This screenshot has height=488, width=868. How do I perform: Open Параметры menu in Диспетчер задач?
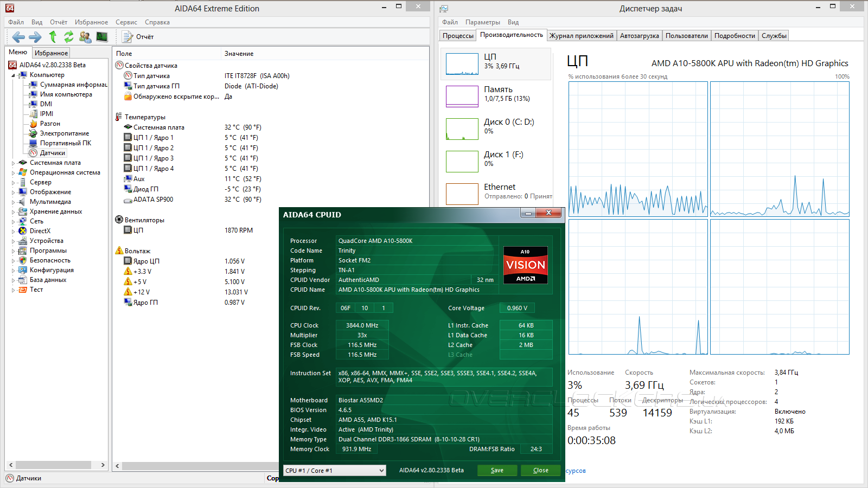tap(483, 22)
